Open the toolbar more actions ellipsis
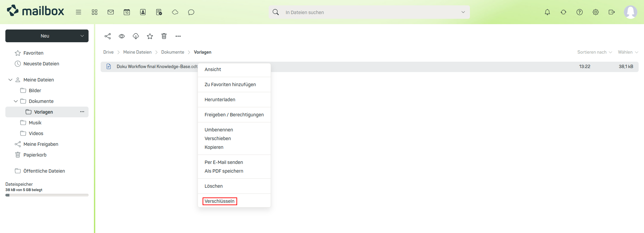Viewport: 644px width, 233px height. (x=178, y=36)
